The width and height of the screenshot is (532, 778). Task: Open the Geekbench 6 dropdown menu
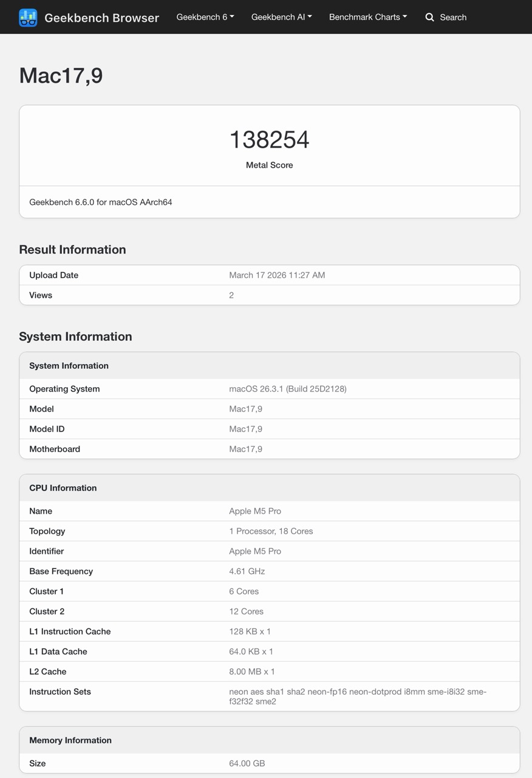coord(205,17)
